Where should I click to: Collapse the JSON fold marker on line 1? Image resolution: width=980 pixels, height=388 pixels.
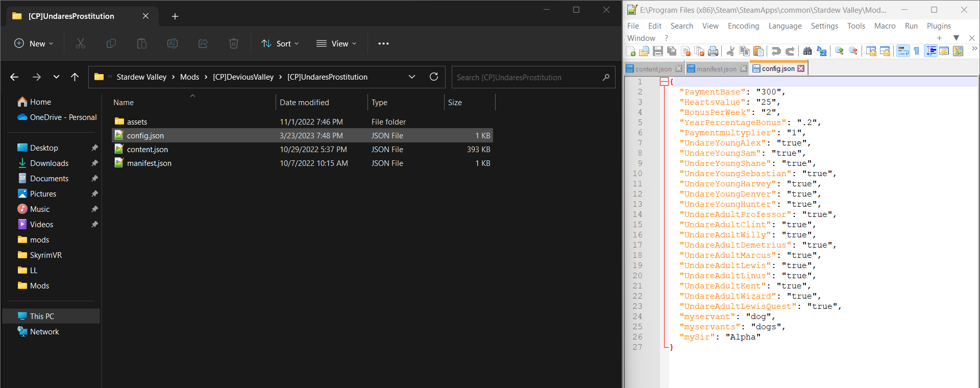pos(664,82)
